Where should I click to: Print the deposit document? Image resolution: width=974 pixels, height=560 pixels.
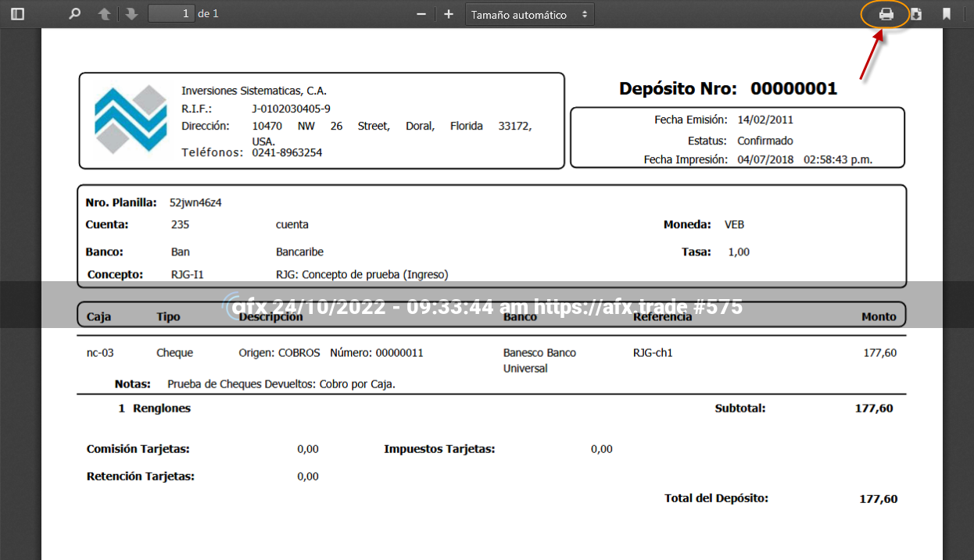pos(886,14)
